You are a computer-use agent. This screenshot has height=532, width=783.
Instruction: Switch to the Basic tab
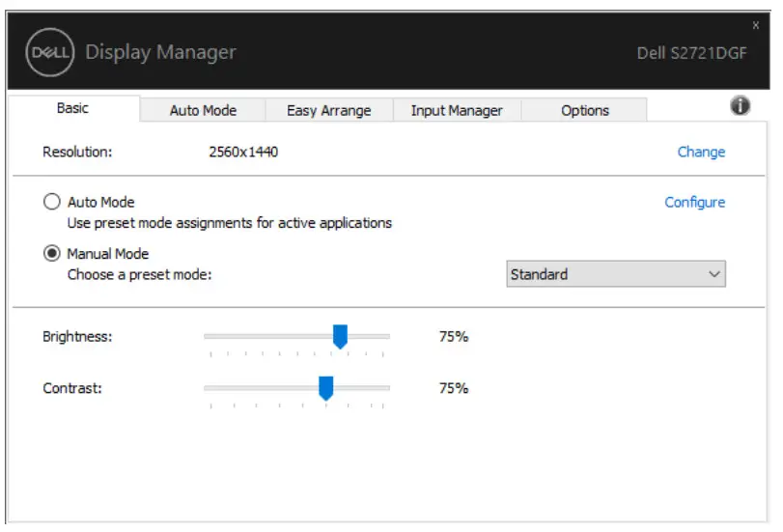point(72,108)
